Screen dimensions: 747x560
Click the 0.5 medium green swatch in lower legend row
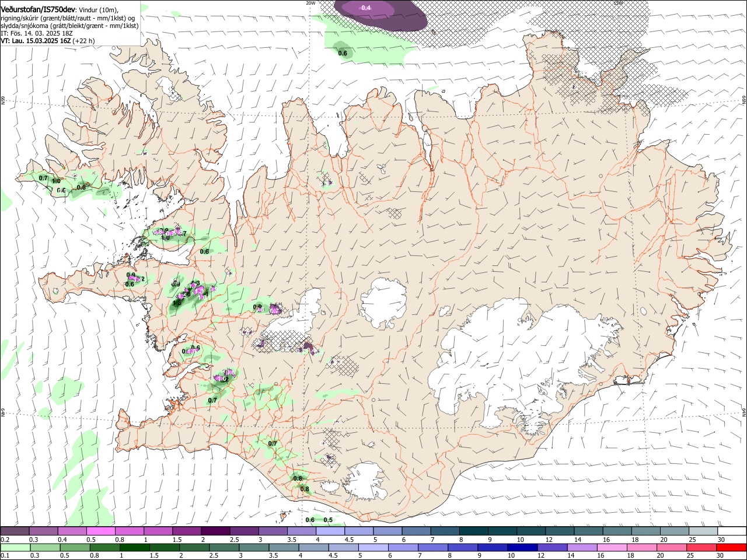75,547
